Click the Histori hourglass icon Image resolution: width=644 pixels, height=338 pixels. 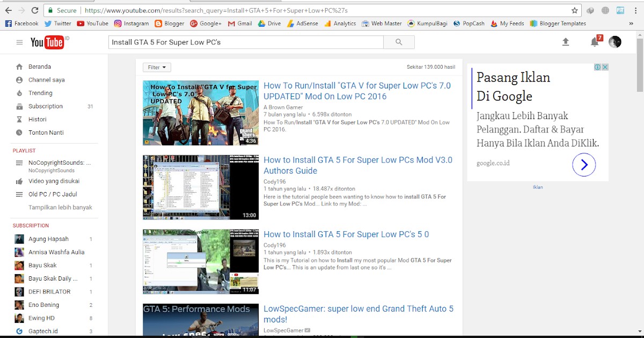point(19,119)
